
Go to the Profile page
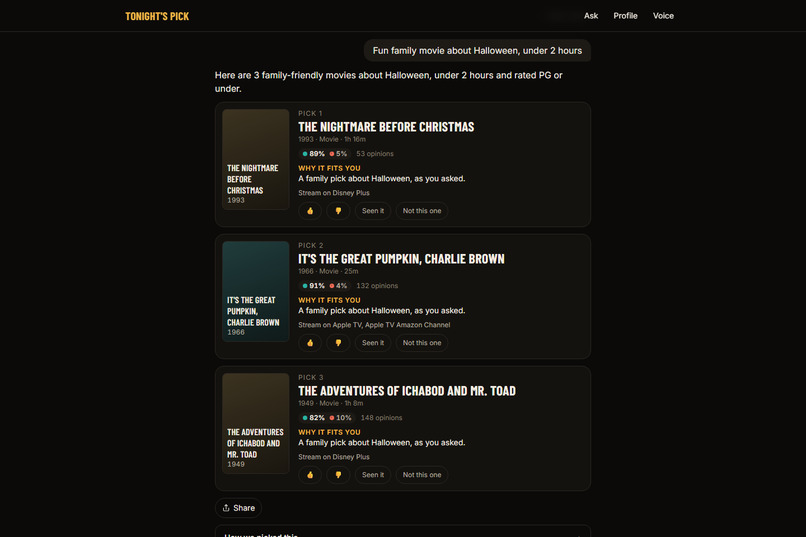click(x=625, y=16)
